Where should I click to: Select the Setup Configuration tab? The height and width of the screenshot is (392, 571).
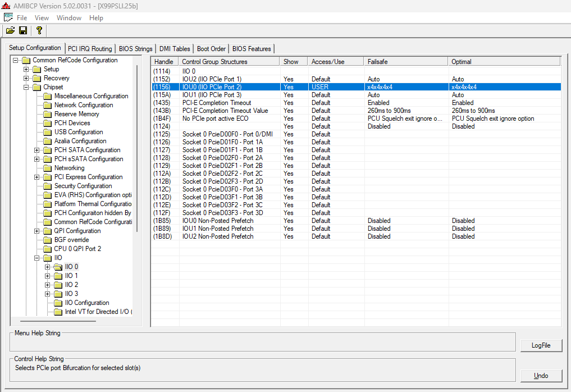(35, 48)
